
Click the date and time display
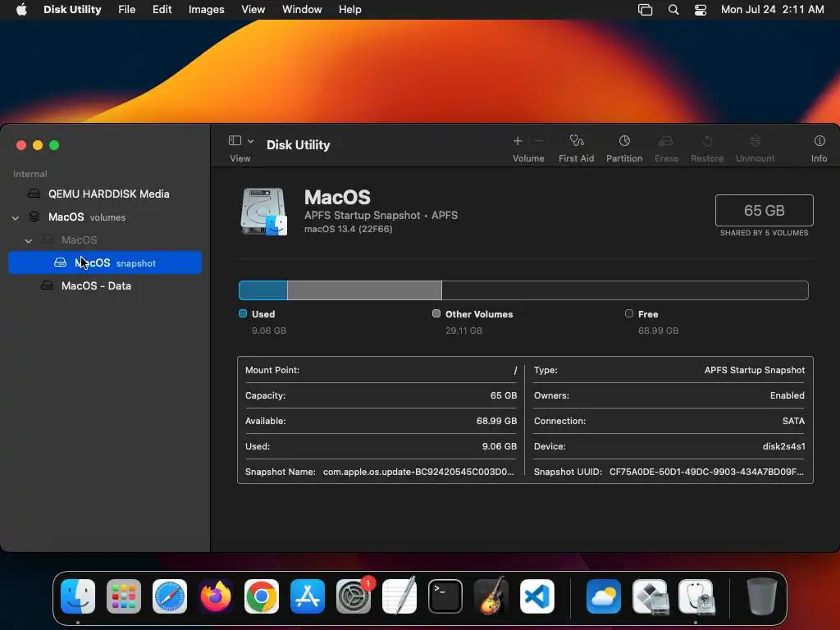[x=772, y=10]
